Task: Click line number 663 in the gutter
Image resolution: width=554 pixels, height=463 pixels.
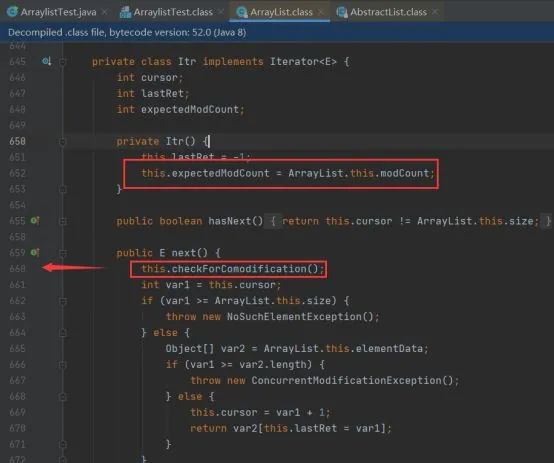Action: tap(17, 317)
